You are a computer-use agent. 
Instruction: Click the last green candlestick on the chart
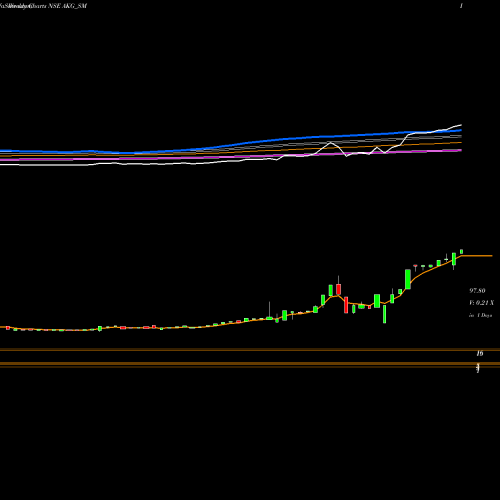tap(462, 252)
